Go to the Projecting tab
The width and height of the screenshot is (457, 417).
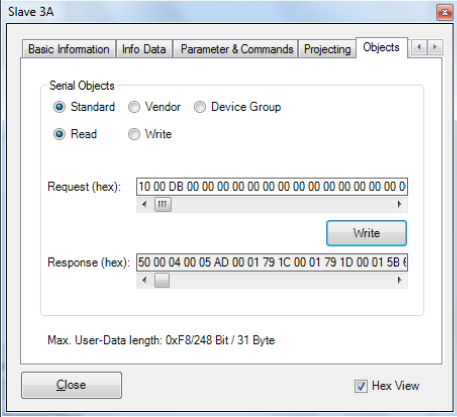(x=327, y=49)
